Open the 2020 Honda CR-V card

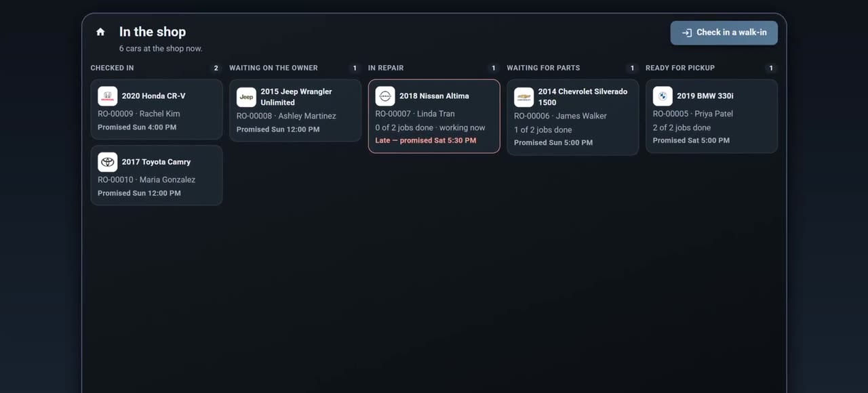coord(157,109)
